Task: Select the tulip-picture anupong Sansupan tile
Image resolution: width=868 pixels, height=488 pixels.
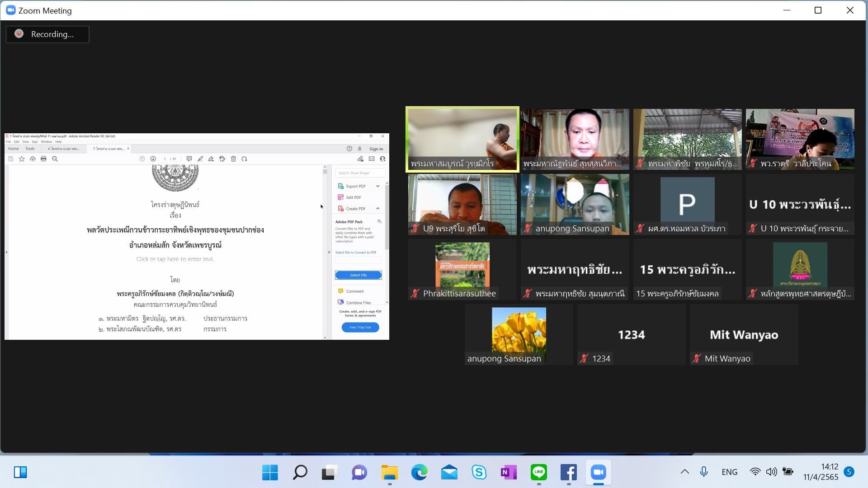Action: (x=519, y=335)
